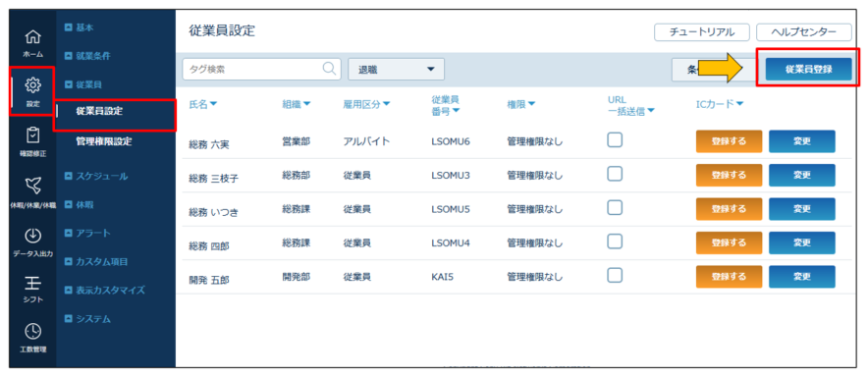This screenshot has height=375, width=868.
Task: Check URL一括送信 box for 開発 五郎
Action: (x=615, y=276)
